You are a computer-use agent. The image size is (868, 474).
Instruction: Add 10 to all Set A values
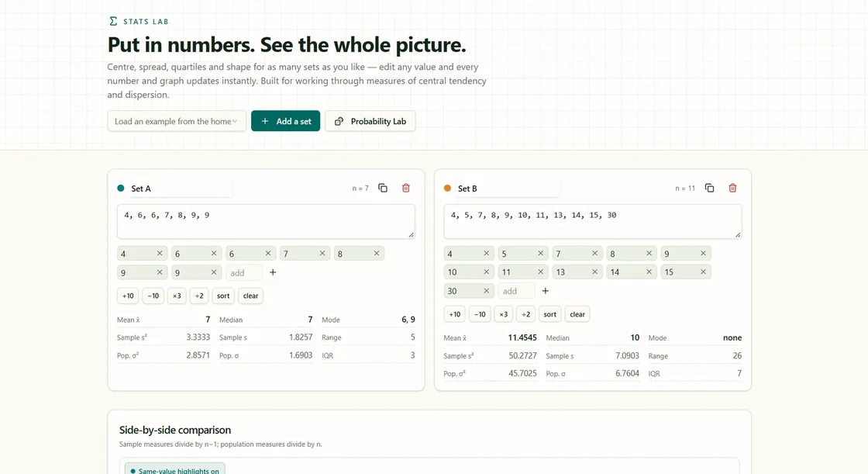click(x=128, y=296)
